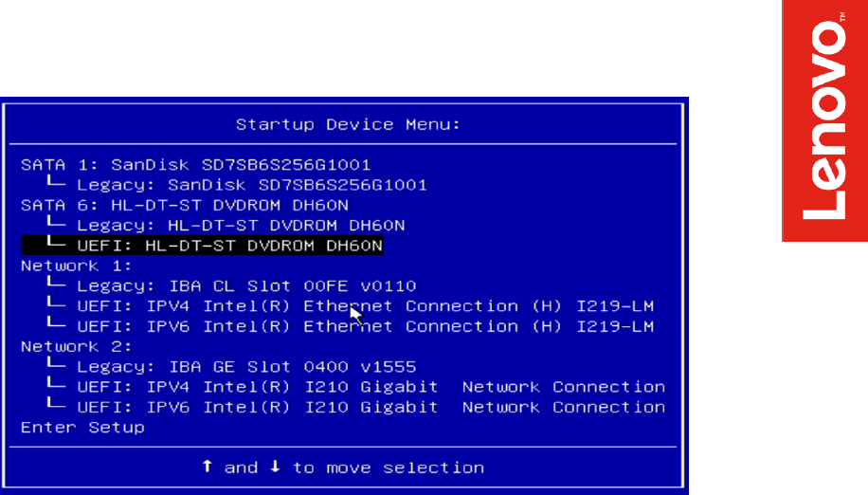The width and height of the screenshot is (868, 495).
Task: Choose Legacy: IBA GE Slot 0400 v1555
Action: click(246, 367)
